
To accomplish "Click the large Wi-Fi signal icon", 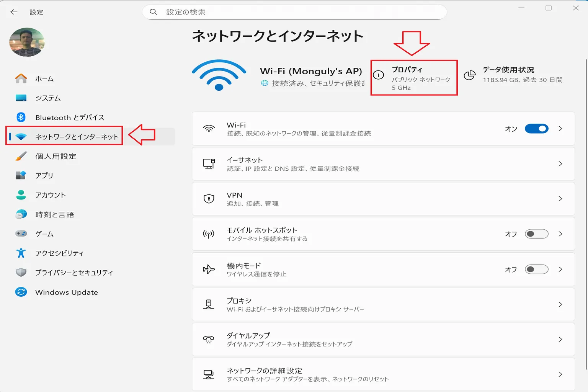I will [x=219, y=75].
